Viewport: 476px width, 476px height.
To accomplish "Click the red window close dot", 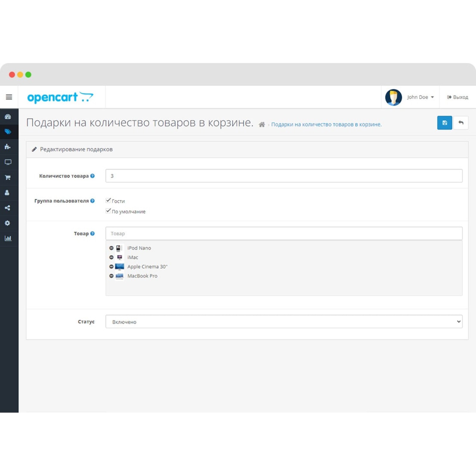I will [12, 75].
